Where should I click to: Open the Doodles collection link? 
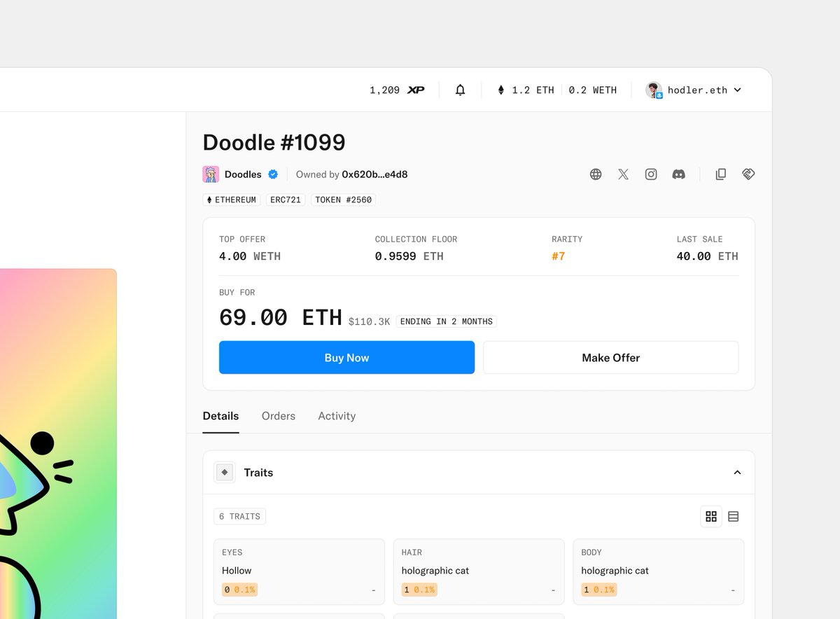243,174
